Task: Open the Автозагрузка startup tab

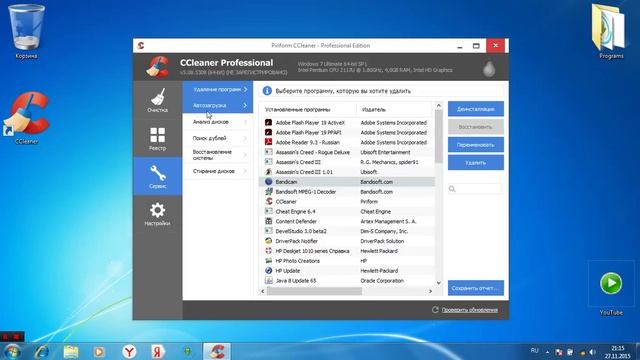Action: (218, 105)
